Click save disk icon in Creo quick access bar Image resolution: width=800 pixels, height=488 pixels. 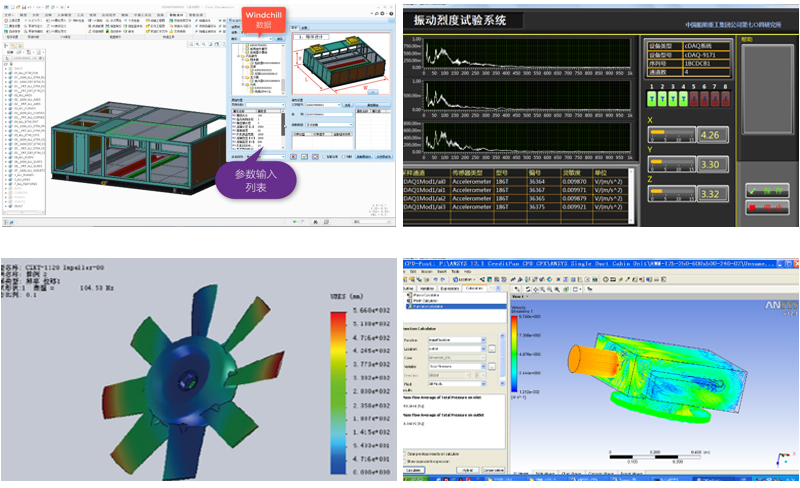point(24,7)
